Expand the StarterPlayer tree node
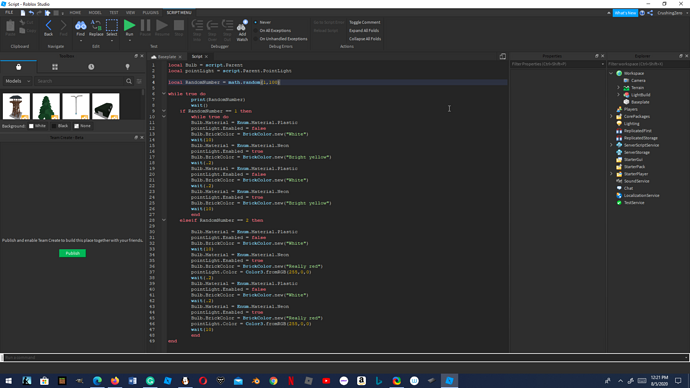Image resolution: width=690 pixels, height=388 pixels. point(611,174)
